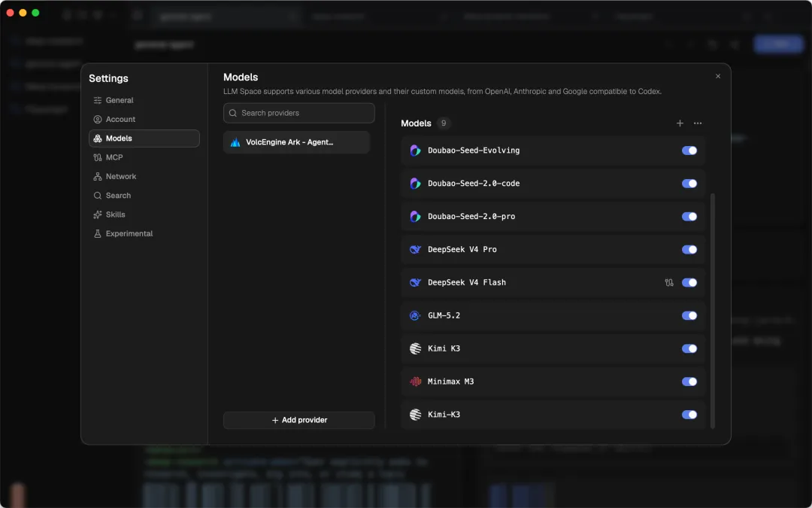This screenshot has width=812, height=508.
Task: Click the VolcEngine Ark provider logo
Action: point(235,142)
